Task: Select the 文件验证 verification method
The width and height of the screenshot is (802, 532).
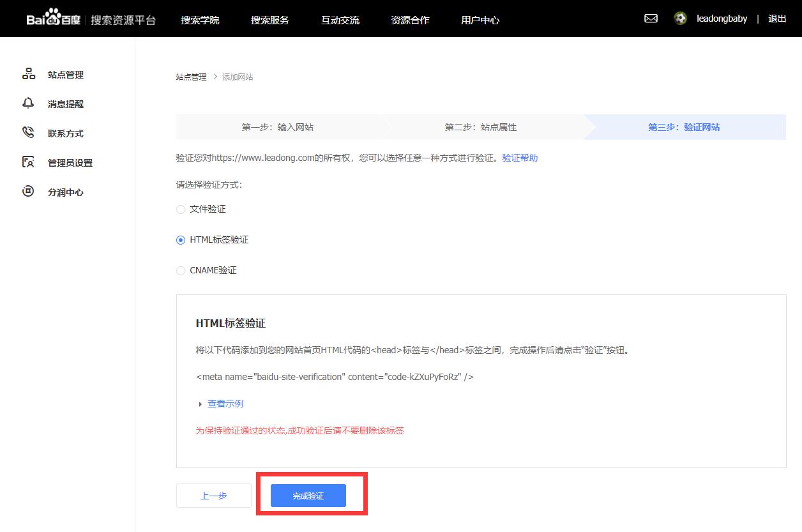Action: [x=181, y=209]
